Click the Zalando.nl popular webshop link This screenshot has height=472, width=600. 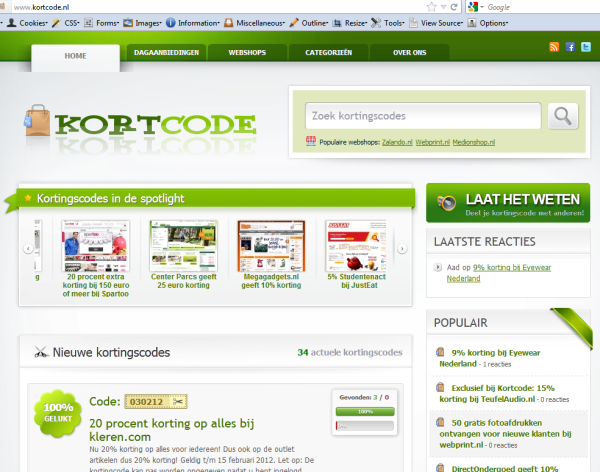pos(397,142)
